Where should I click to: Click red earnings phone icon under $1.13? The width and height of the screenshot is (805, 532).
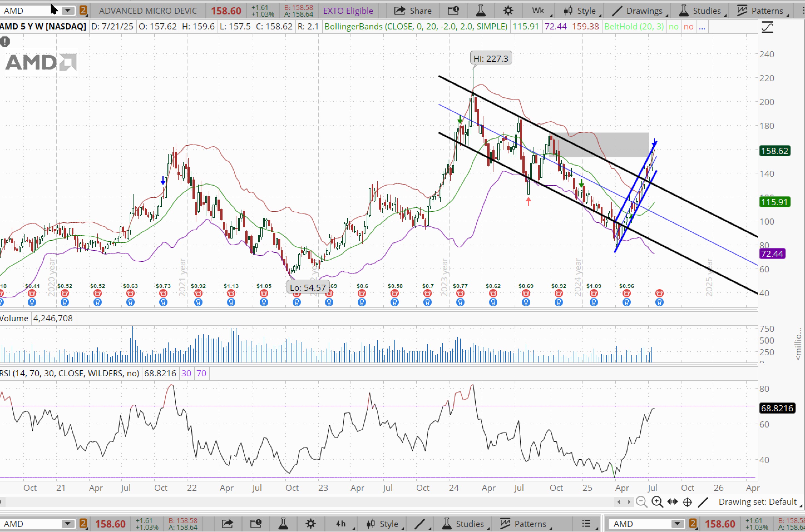point(231,293)
